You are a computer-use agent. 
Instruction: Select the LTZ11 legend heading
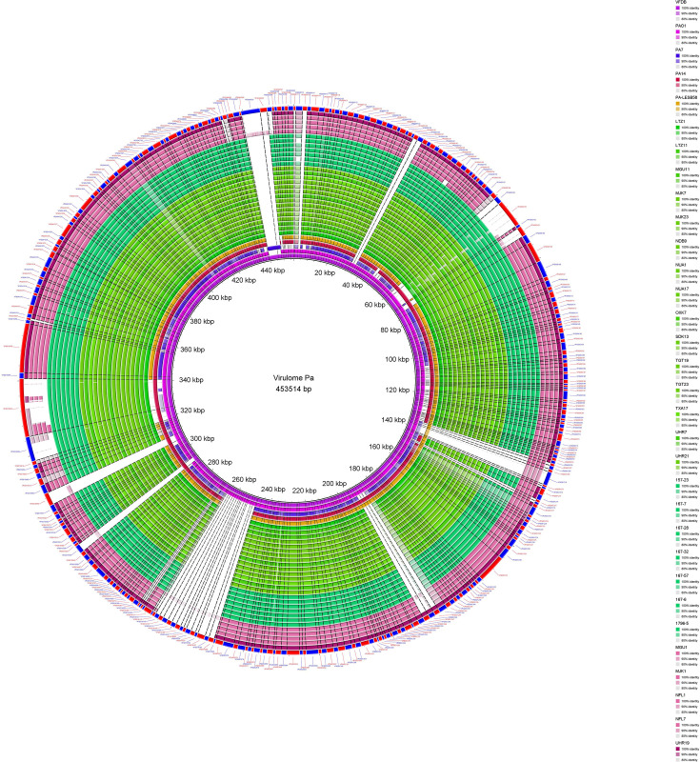[x=681, y=146]
